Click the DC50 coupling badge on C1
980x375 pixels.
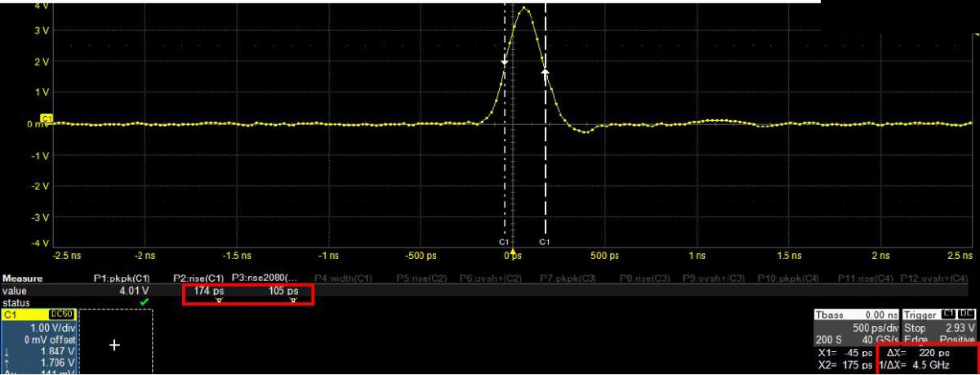(61, 314)
